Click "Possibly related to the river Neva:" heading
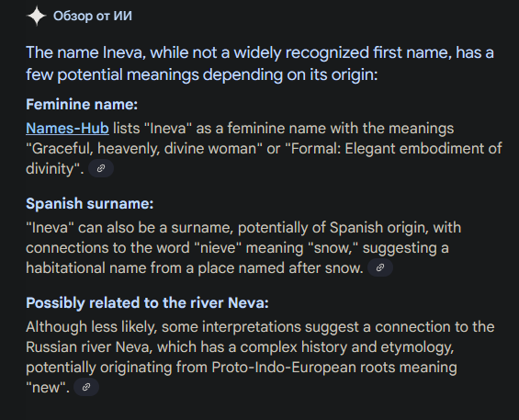Image resolution: width=519 pixels, height=420 pixels. [147, 303]
